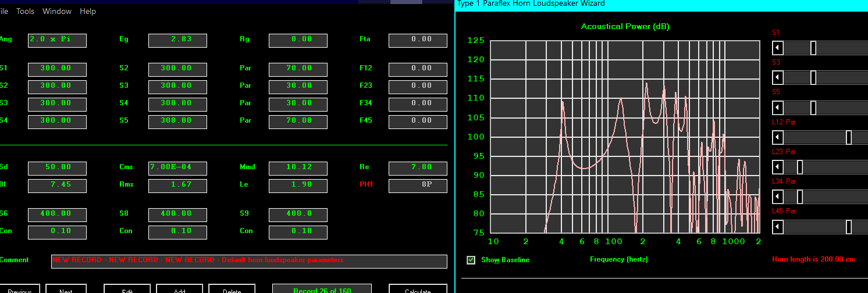Click the L45 Par slider left arrow
The height and width of the screenshot is (293, 868).
click(x=778, y=227)
